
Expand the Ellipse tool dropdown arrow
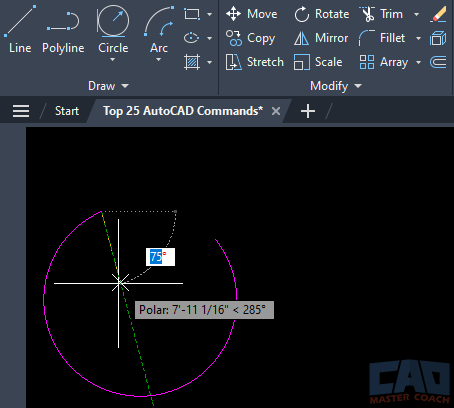[209, 38]
